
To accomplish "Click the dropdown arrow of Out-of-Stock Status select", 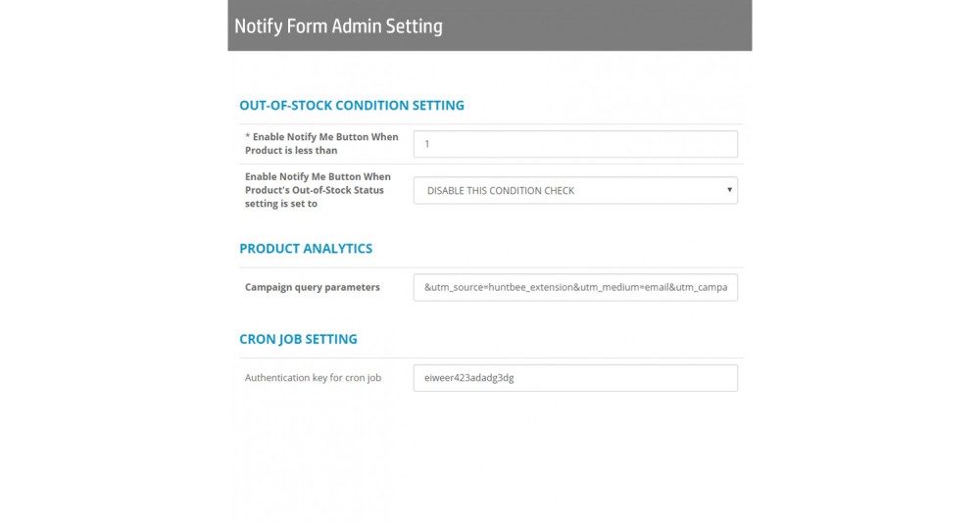I will tap(729, 190).
